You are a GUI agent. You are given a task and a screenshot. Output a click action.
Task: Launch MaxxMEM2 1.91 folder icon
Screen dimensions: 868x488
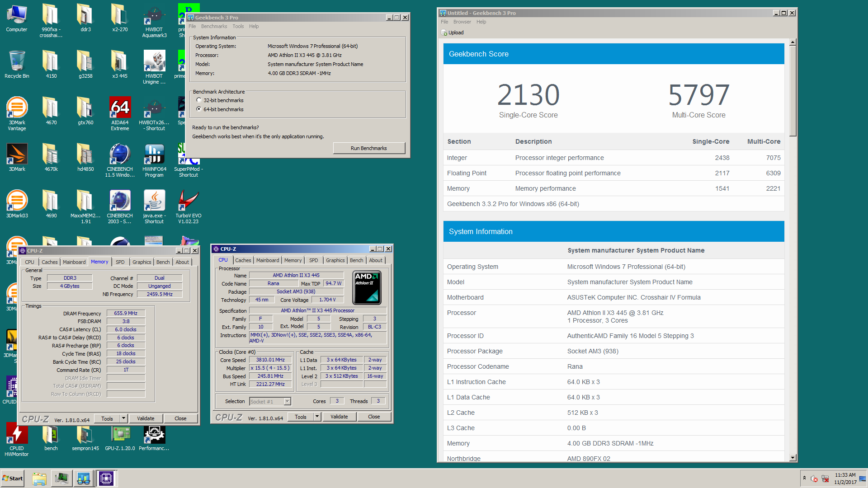coord(85,206)
